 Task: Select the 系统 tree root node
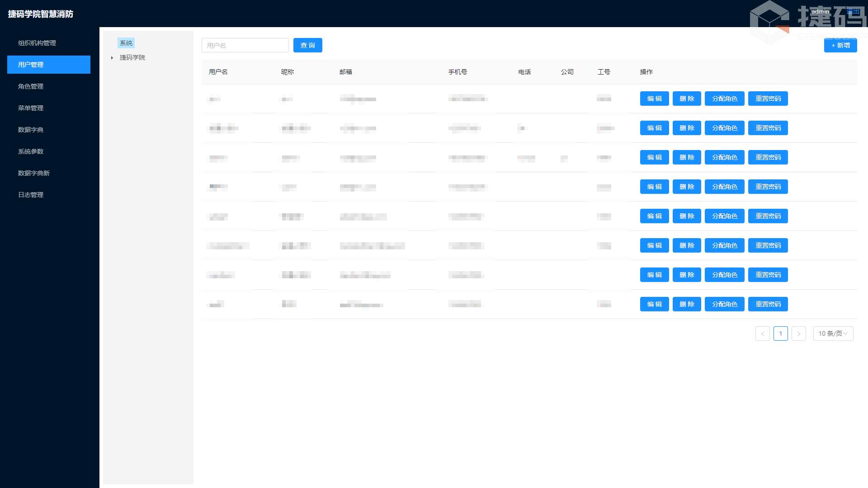click(x=126, y=43)
